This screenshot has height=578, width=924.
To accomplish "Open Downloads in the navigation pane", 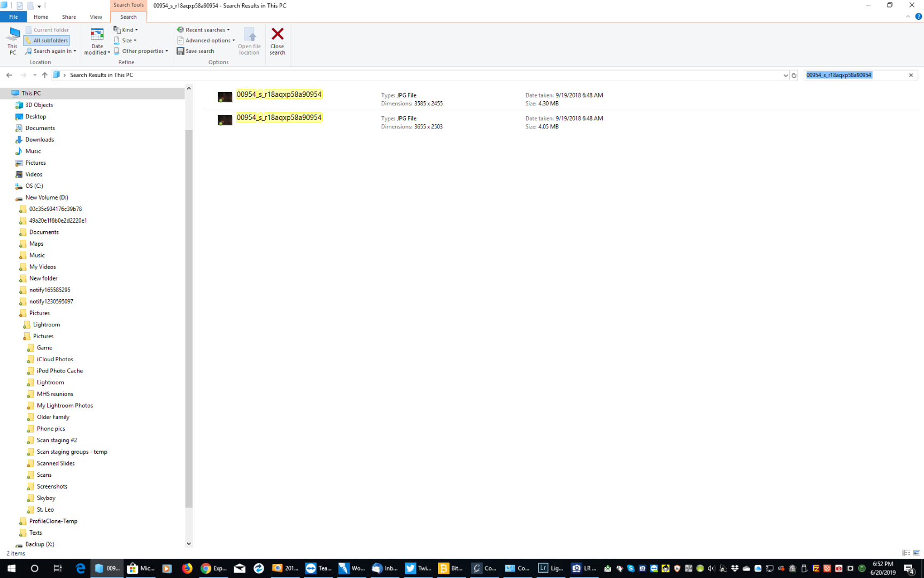I will click(40, 140).
